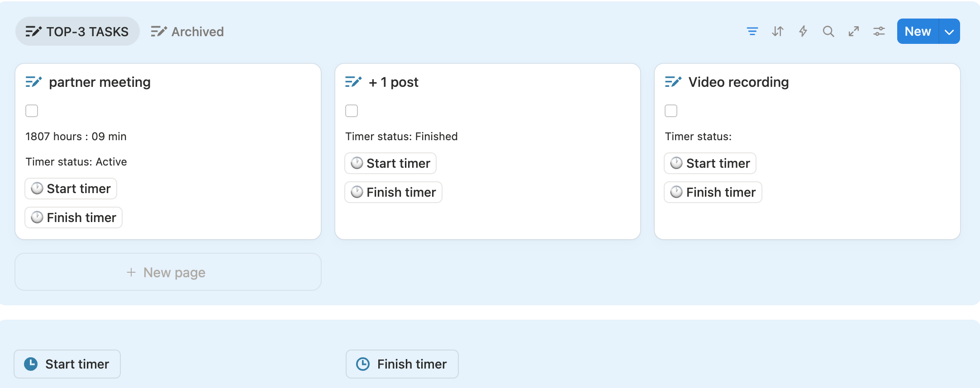Viewport: 980px width, 388px height.
Task: Tick the + 1 post checkbox
Action: (x=352, y=111)
